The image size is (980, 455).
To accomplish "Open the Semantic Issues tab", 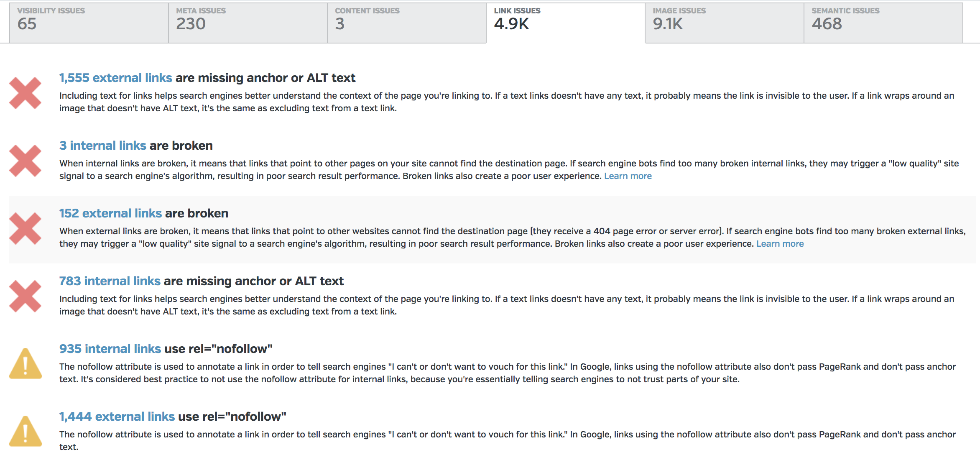I will 883,23.
